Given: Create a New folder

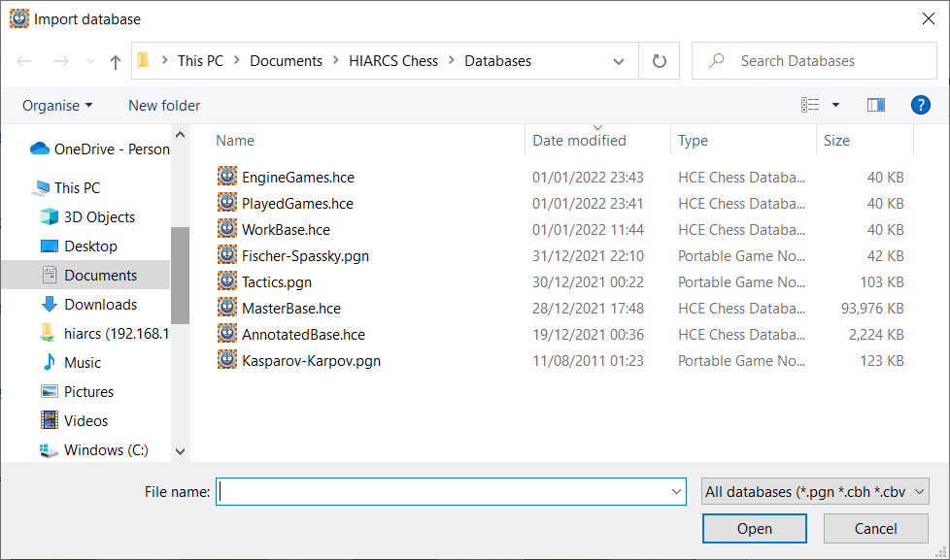Looking at the screenshot, I should [164, 105].
